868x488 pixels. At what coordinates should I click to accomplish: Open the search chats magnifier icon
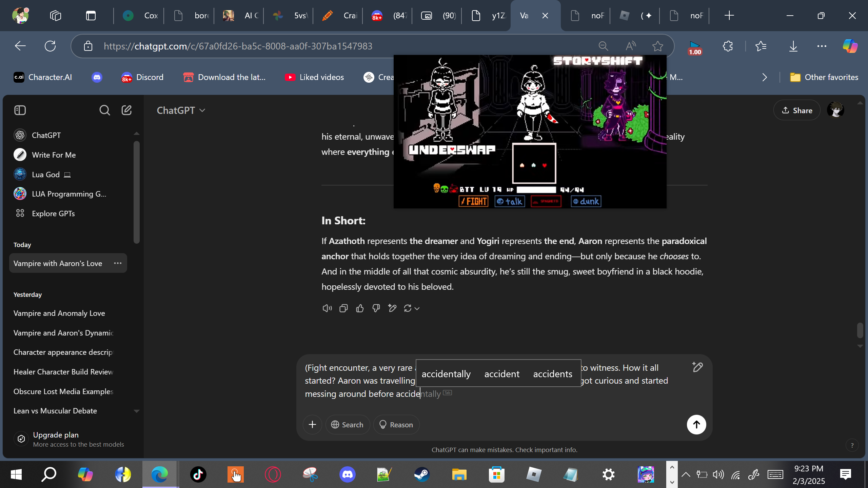[104, 110]
